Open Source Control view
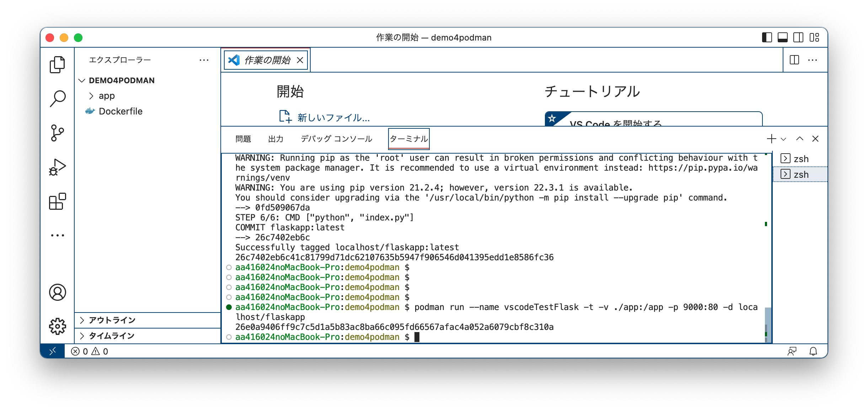868x411 pixels. (x=57, y=132)
